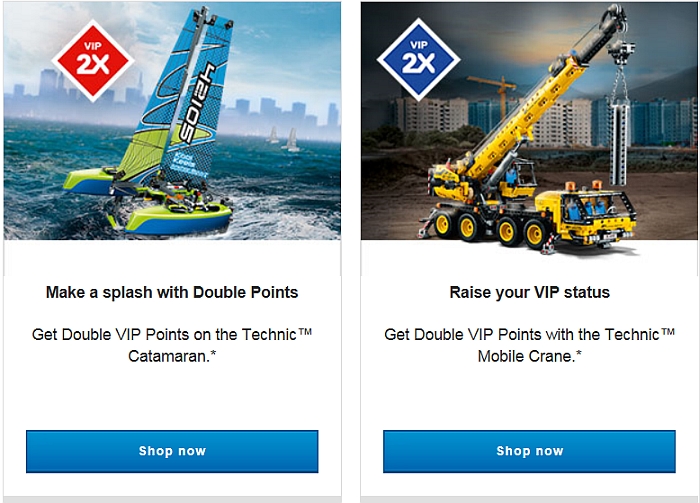Select the 'Raise your VIP status' heading
This screenshot has width=700, height=503.
pos(529,292)
